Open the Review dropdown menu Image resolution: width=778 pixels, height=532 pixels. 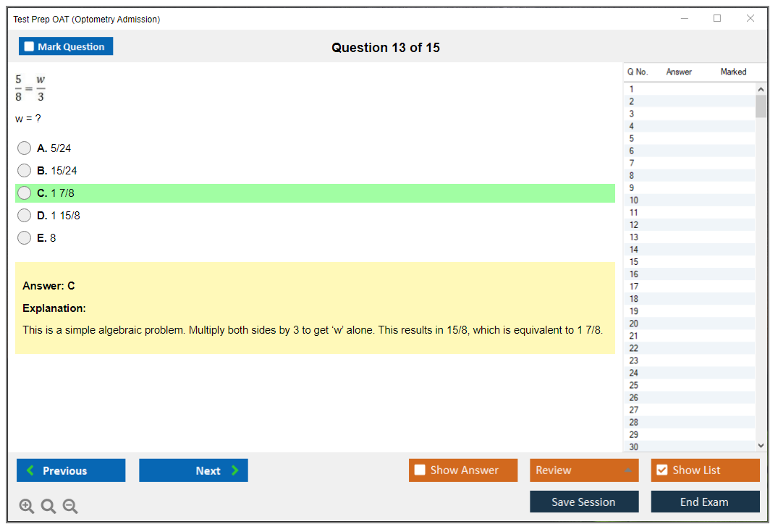click(584, 470)
